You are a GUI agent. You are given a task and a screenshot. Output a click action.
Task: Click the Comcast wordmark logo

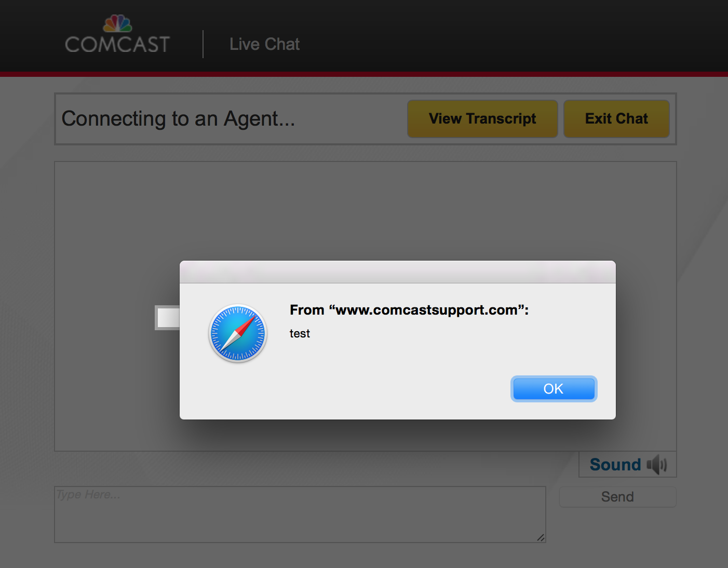coord(117,45)
